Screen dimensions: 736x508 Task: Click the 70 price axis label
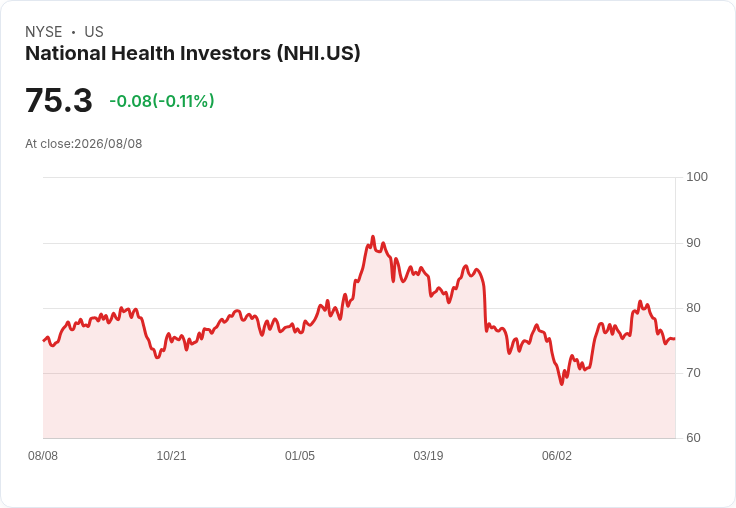tap(693, 373)
